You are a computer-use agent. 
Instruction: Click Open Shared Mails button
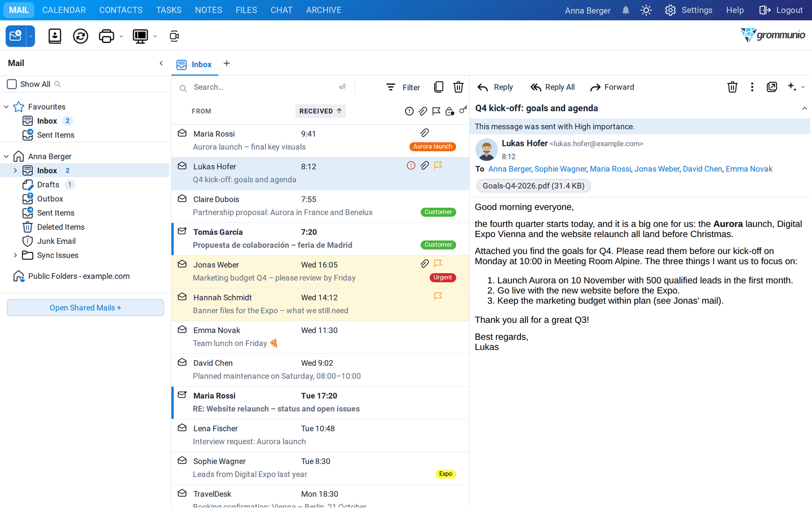pyautogui.click(x=85, y=308)
